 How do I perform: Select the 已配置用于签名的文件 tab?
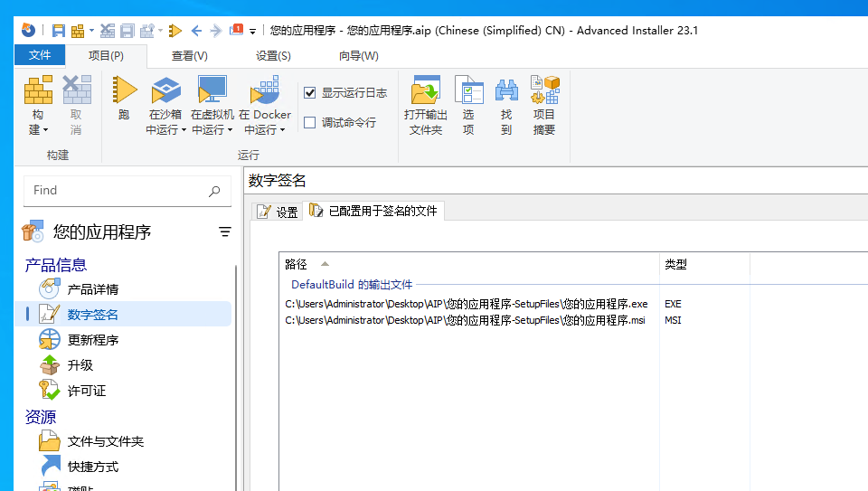click(373, 211)
